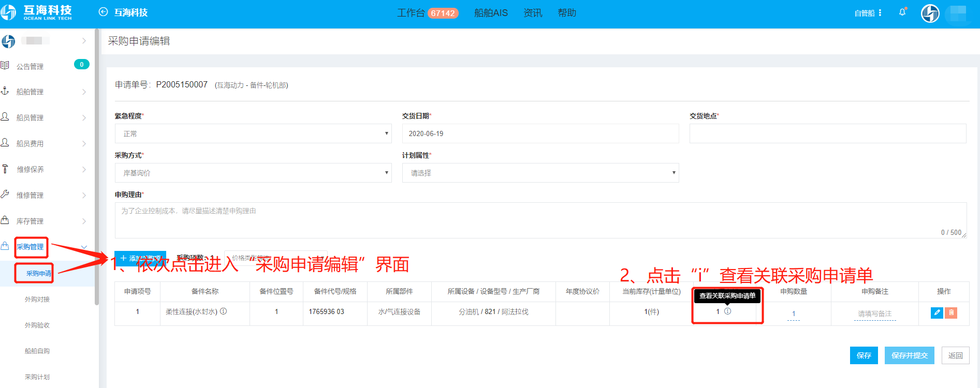Click the 返回 button
Viewport: 980px width, 388px height.
[x=956, y=355]
